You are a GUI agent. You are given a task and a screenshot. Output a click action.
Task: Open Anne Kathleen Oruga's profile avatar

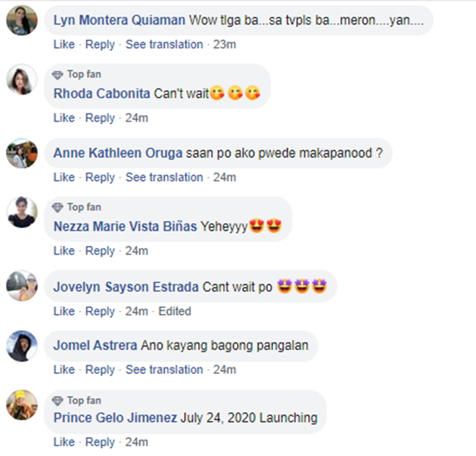point(22,153)
